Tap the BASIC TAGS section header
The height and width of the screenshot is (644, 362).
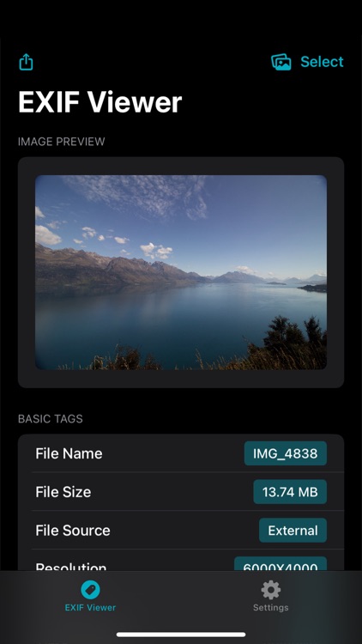tap(51, 419)
